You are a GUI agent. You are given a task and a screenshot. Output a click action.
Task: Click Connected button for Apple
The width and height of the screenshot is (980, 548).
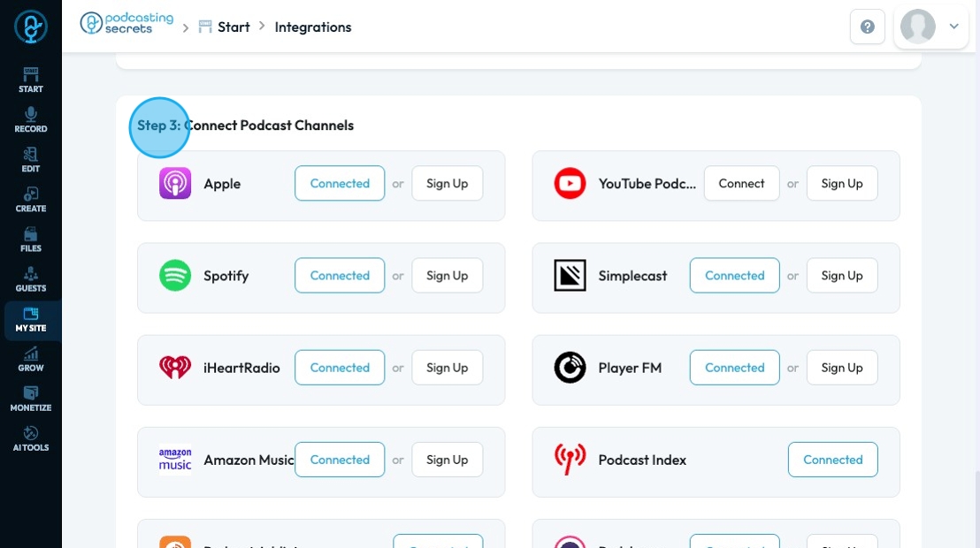click(340, 183)
